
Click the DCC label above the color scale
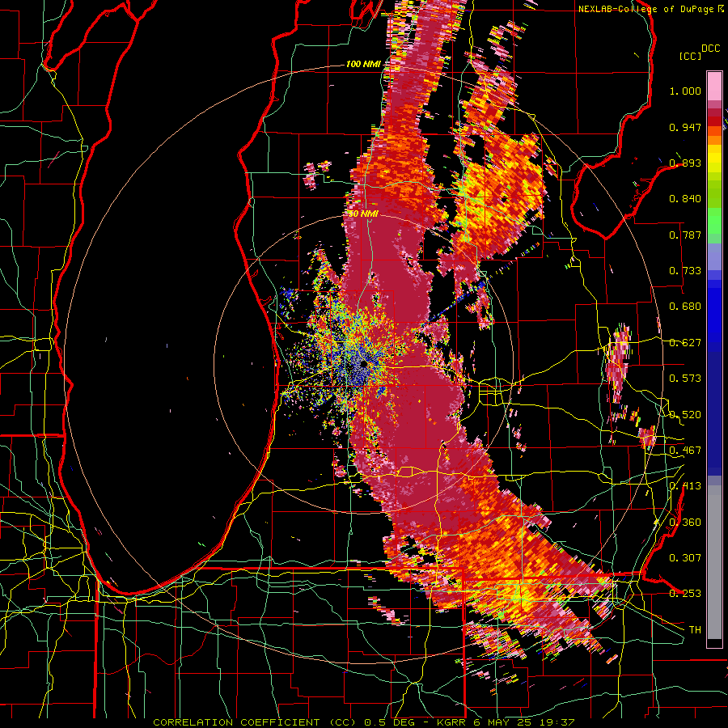[x=710, y=49]
